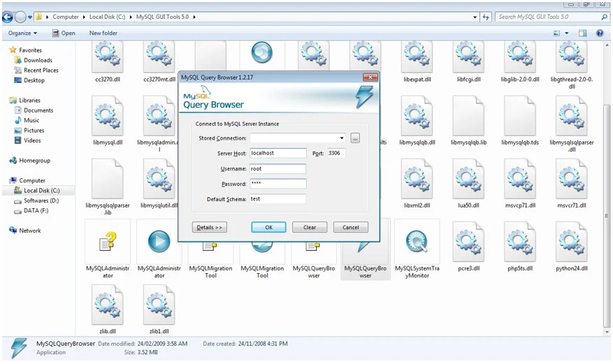The width and height of the screenshot is (613, 364).
Task: Select the libmysqlsqlparser.dll file icon
Action: point(572,116)
